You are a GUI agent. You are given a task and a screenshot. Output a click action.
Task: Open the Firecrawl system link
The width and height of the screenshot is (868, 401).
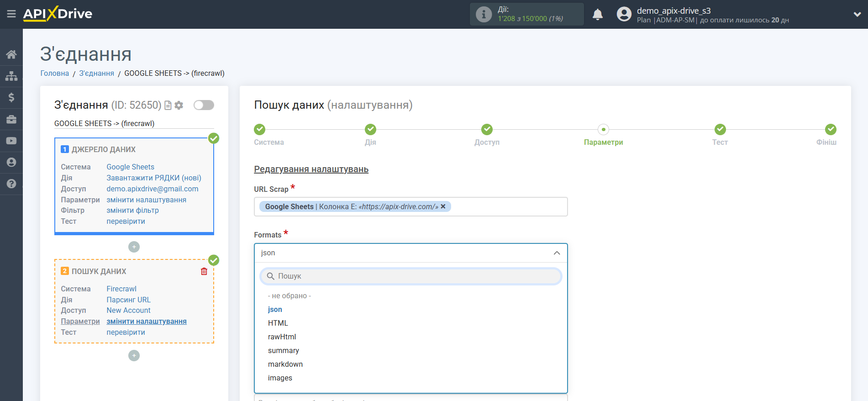121,289
